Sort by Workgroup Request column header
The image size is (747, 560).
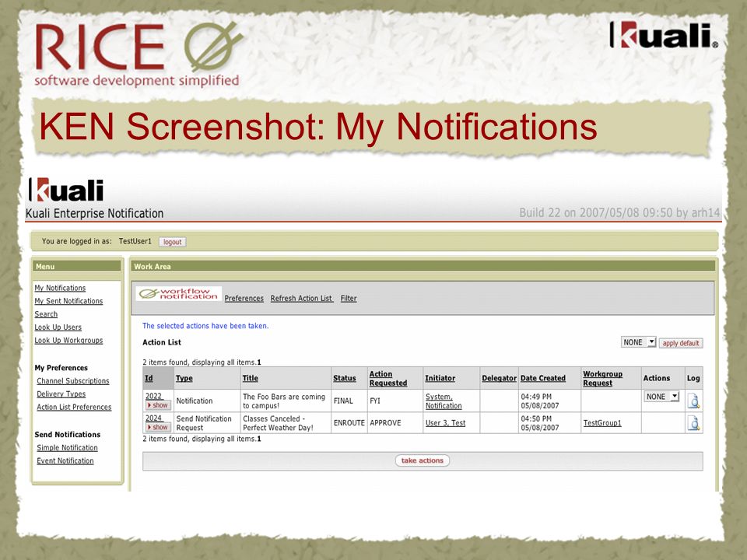coord(602,379)
